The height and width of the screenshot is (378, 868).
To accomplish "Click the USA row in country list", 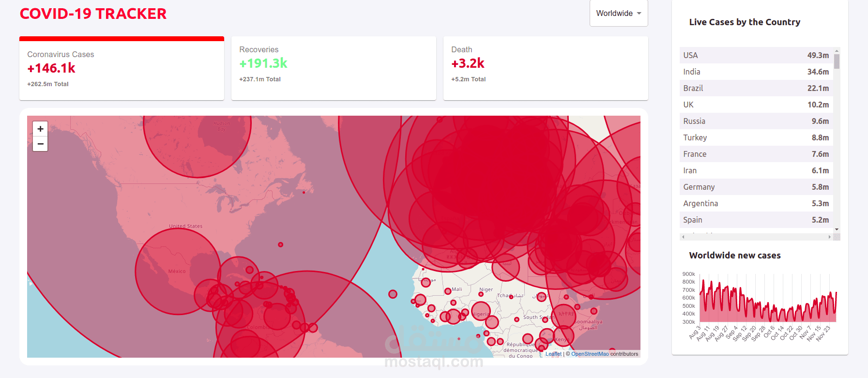I will [x=756, y=55].
